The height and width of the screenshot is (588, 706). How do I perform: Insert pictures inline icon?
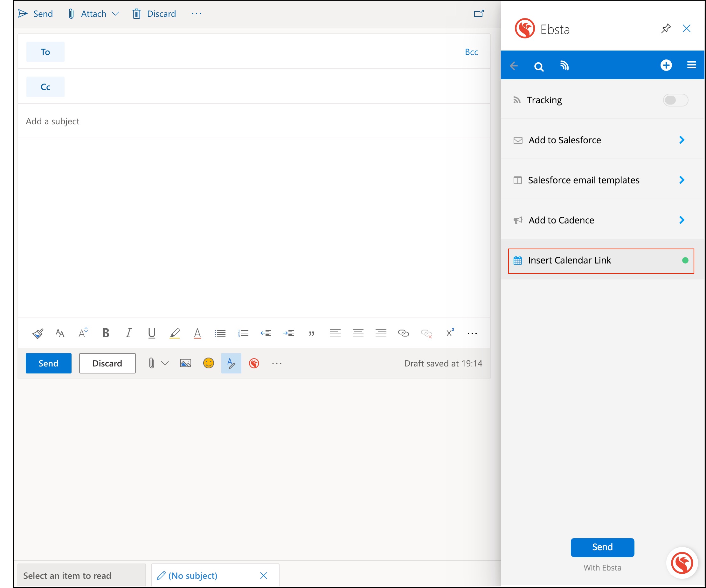186,363
